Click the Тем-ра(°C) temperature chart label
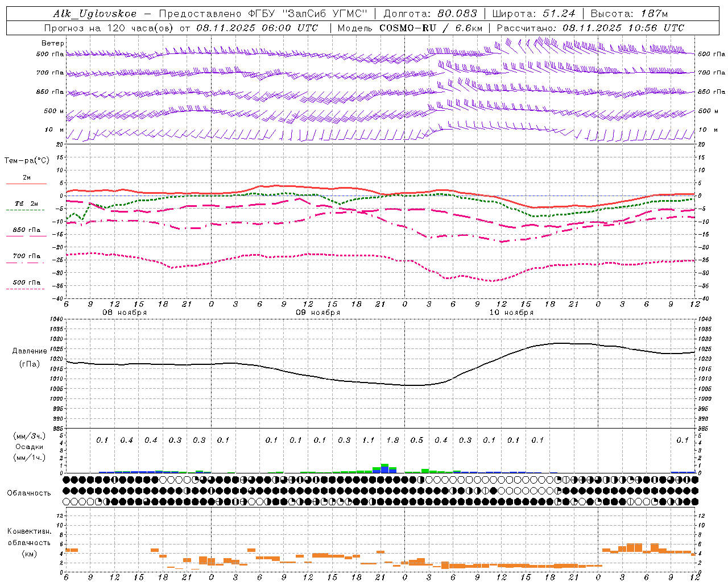This screenshot has width=728, height=582. pyautogui.click(x=27, y=161)
